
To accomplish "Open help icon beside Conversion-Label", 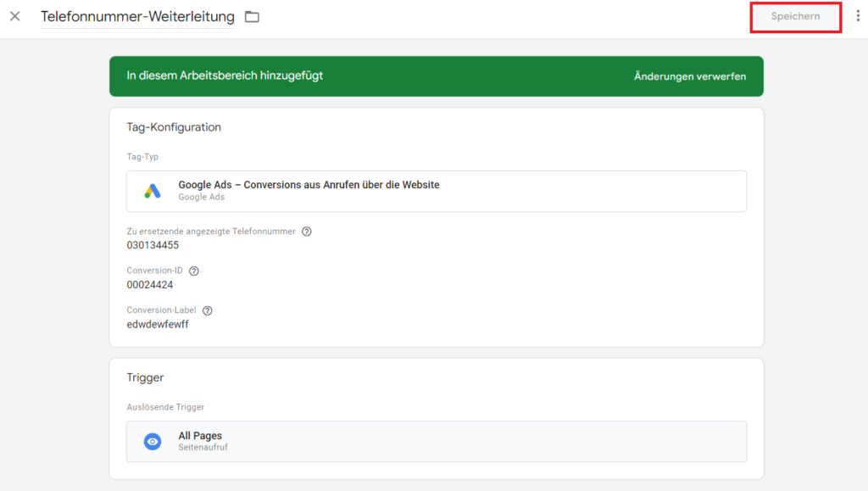I will click(208, 310).
